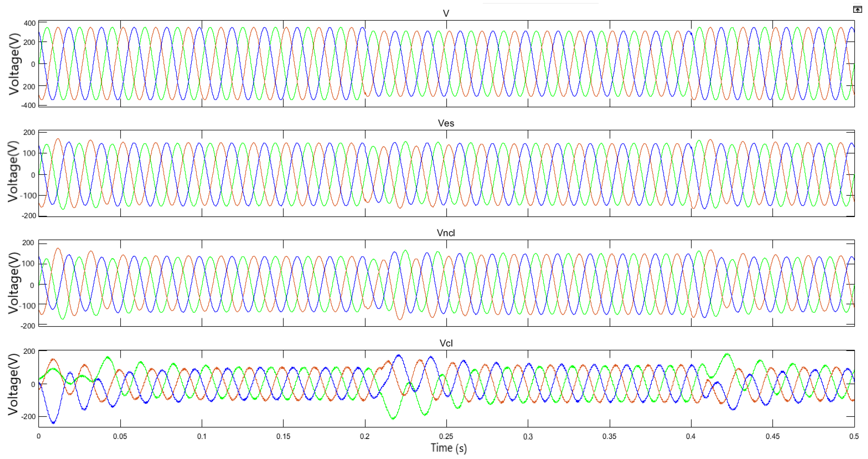
Task: Click the 0.4 tick on time axis
Action: 691,436
